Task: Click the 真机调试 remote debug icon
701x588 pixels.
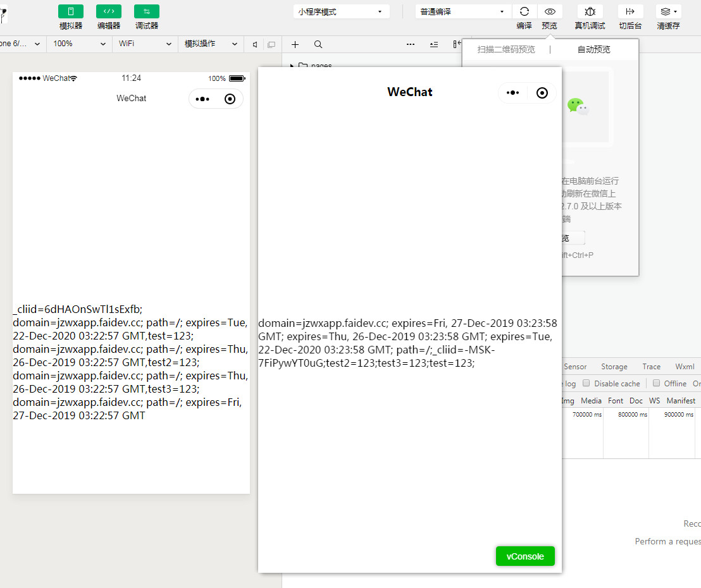Action: tap(590, 11)
